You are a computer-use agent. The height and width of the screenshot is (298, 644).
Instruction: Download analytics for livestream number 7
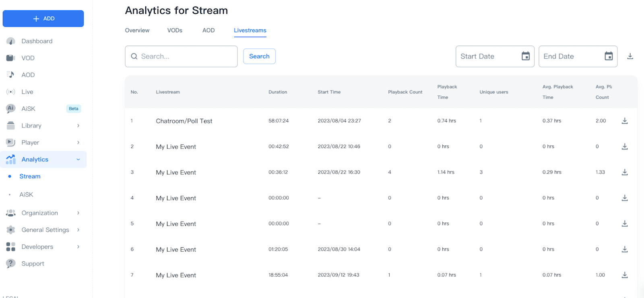624,275
